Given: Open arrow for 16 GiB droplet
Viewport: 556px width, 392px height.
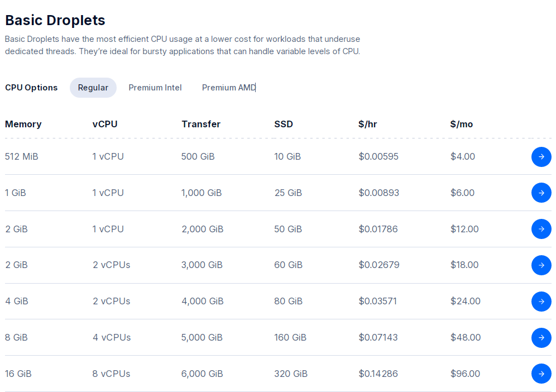Looking at the screenshot, I should (x=541, y=374).
